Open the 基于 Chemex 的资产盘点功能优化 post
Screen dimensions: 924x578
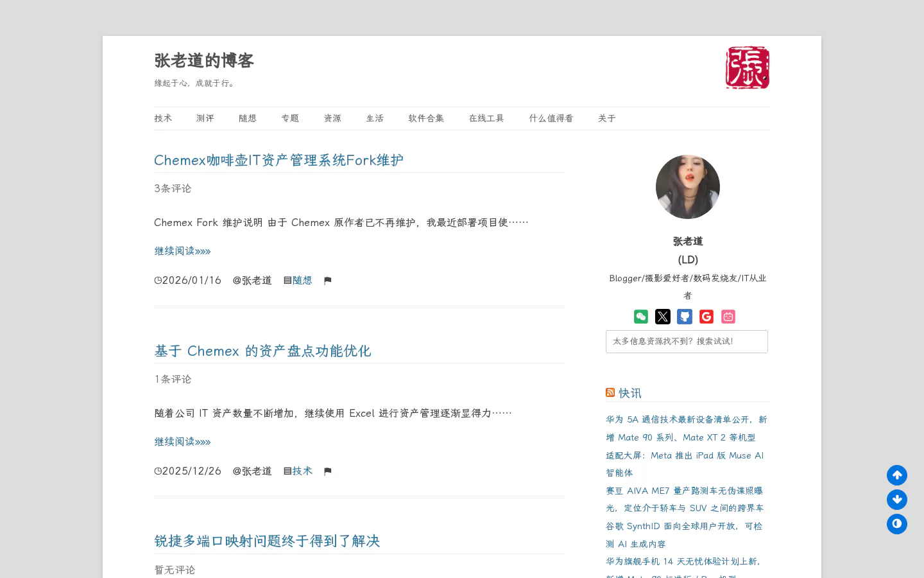pyautogui.click(x=262, y=351)
